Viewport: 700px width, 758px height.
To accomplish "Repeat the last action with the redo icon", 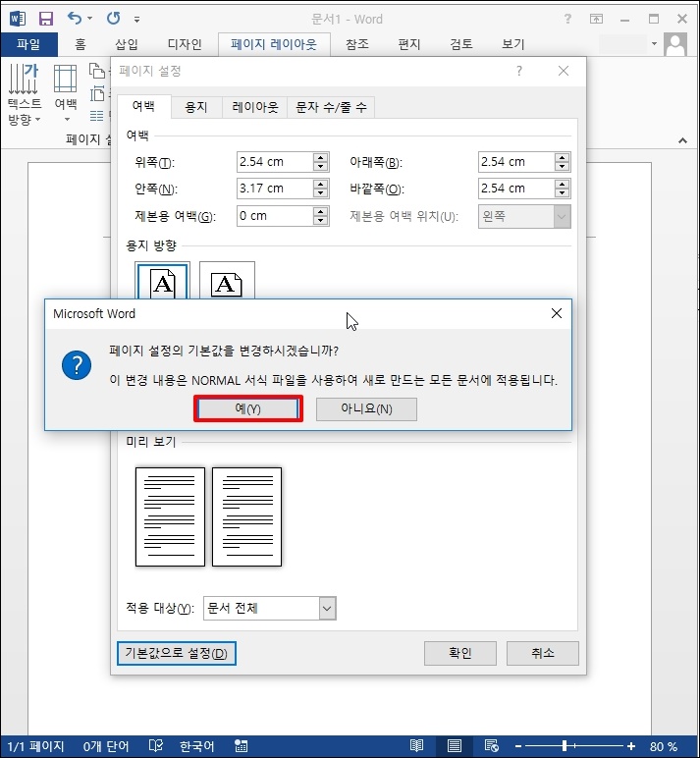I will coord(114,19).
